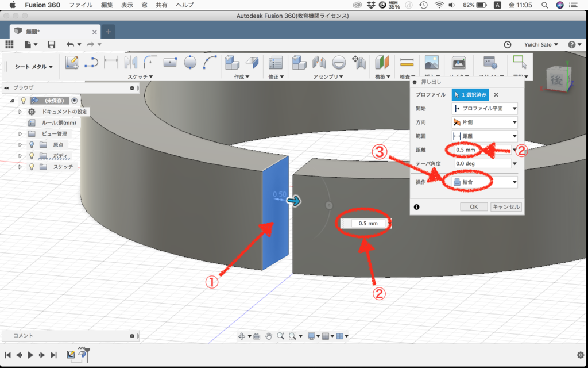This screenshot has height=368, width=588.
Task: Open the 操作 結合 dropdown
Action: pos(485,182)
